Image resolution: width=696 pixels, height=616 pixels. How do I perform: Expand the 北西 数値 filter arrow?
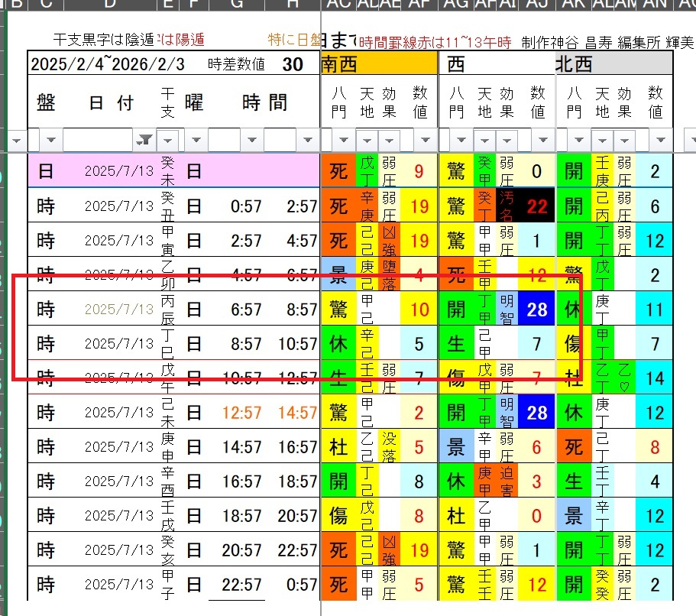click(x=662, y=141)
